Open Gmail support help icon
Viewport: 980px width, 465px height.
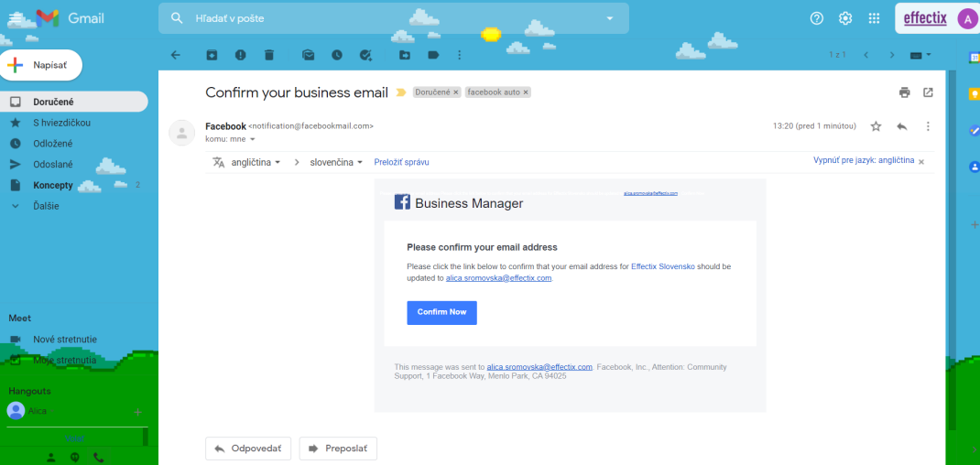tap(817, 18)
